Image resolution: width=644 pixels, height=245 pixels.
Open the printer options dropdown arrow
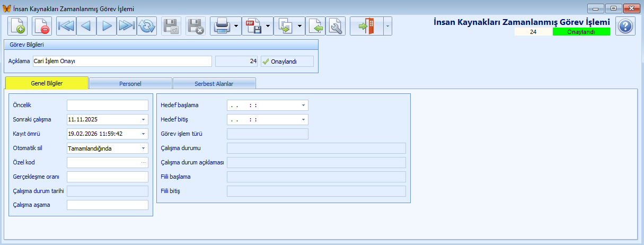(236, 25)
